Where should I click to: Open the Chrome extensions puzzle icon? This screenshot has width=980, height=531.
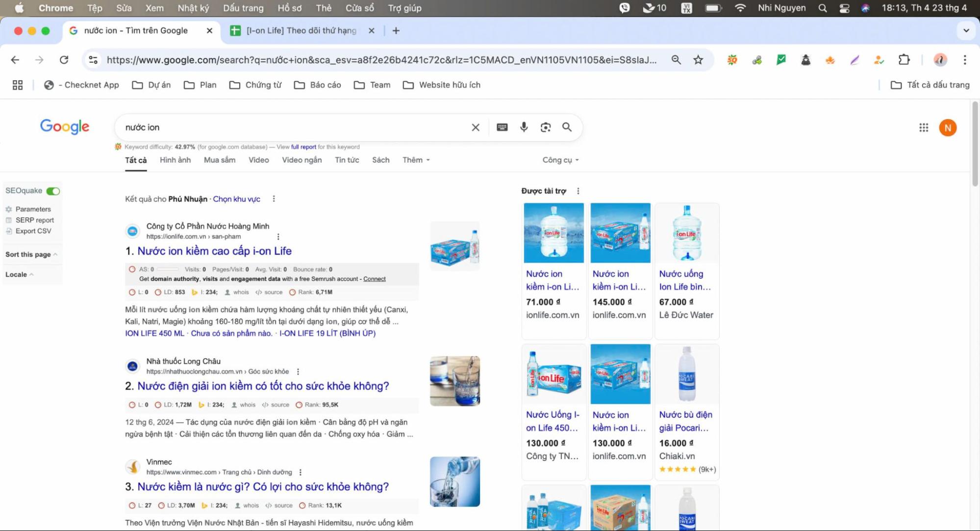(x=904, y=60)
